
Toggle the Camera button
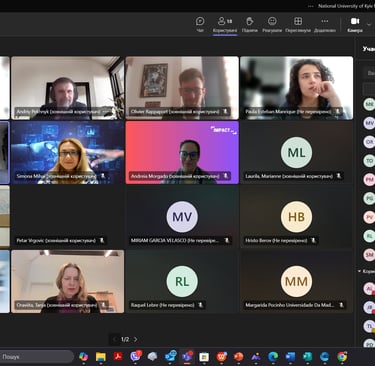pyautogui.click(x=355, y=25)
